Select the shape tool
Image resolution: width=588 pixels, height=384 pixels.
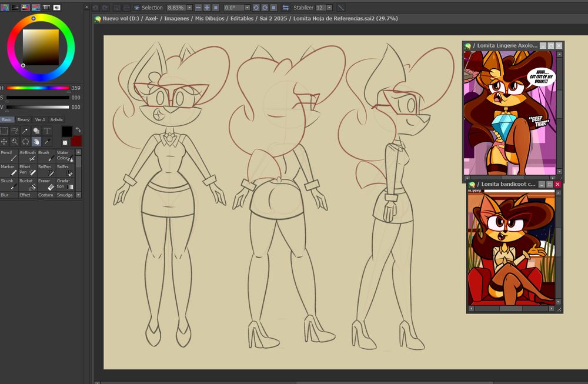coord(36,131)
